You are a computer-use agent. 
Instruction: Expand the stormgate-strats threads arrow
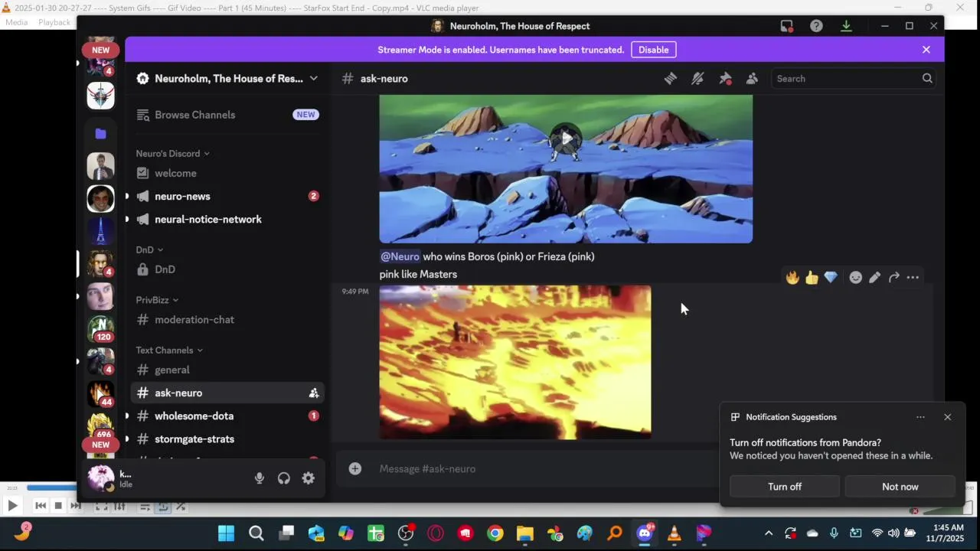127,439
